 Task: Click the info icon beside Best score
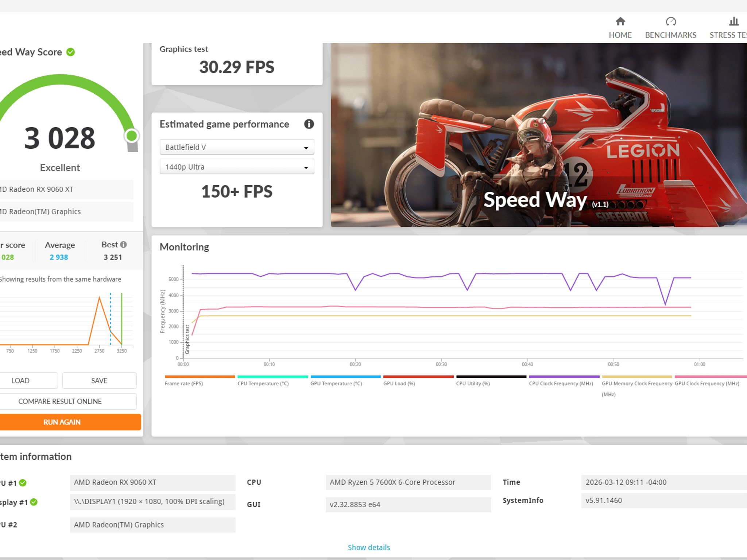(124, 245)
